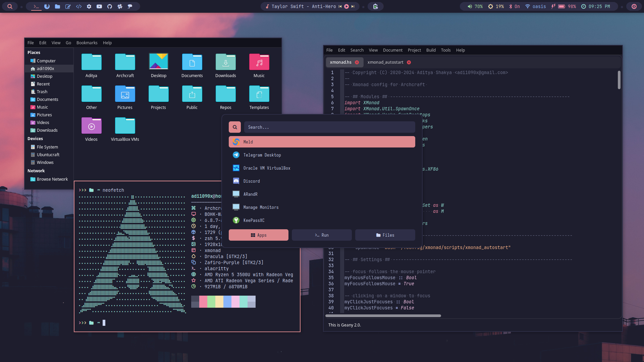Screen dimensions: 644x362
Task: Switch to xmonad_autostart tab
Action: (385, 62)
